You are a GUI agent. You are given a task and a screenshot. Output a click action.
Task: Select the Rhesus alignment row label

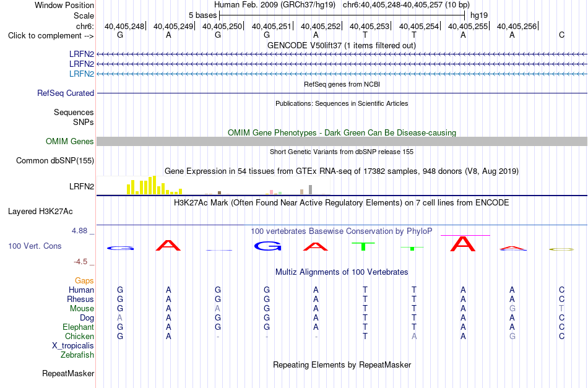[80, 299]
